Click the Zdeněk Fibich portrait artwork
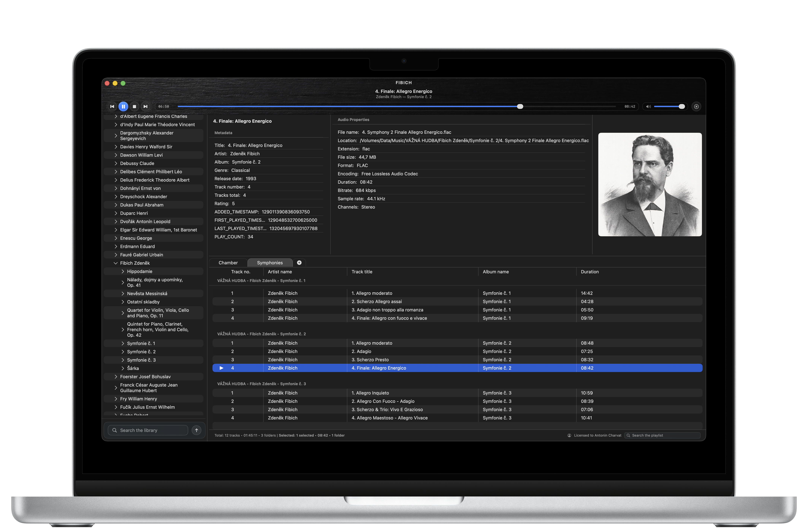This screenshot has height=532, width=808. (650, 185)
